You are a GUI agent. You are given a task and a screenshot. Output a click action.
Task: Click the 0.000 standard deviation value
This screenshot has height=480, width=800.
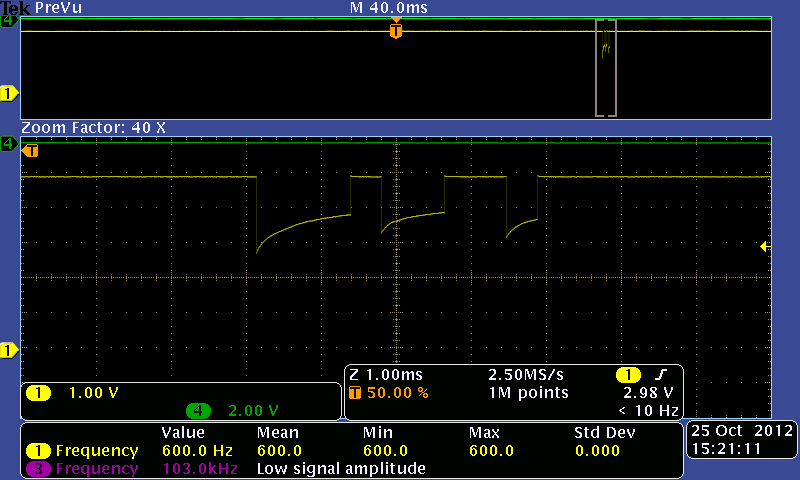pos(597,451)
